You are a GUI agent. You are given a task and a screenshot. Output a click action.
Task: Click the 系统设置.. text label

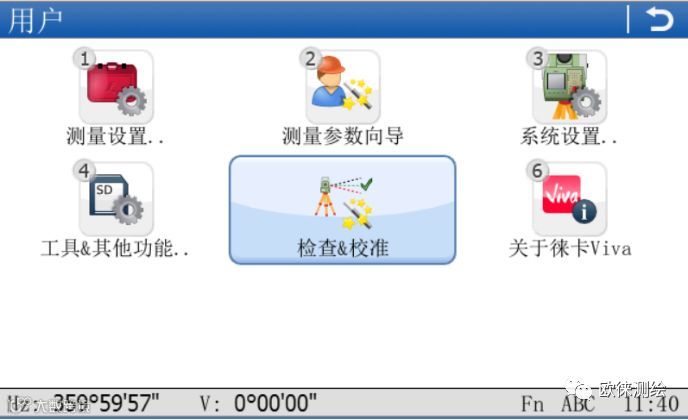tap(569, 136)
